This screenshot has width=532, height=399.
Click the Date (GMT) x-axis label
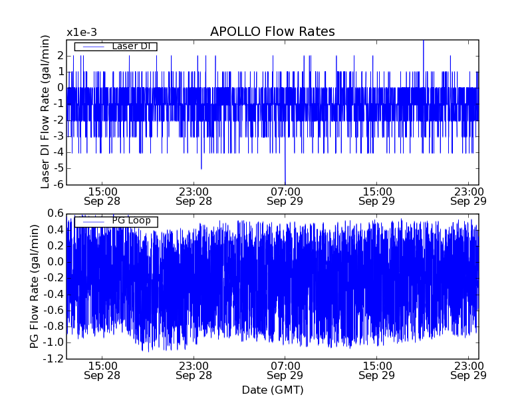pyautogui.click(x=272, y=390)
